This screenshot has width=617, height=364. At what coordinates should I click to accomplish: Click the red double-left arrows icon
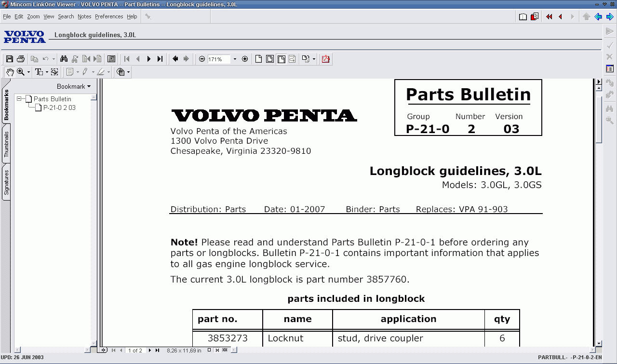click(549, 16)
